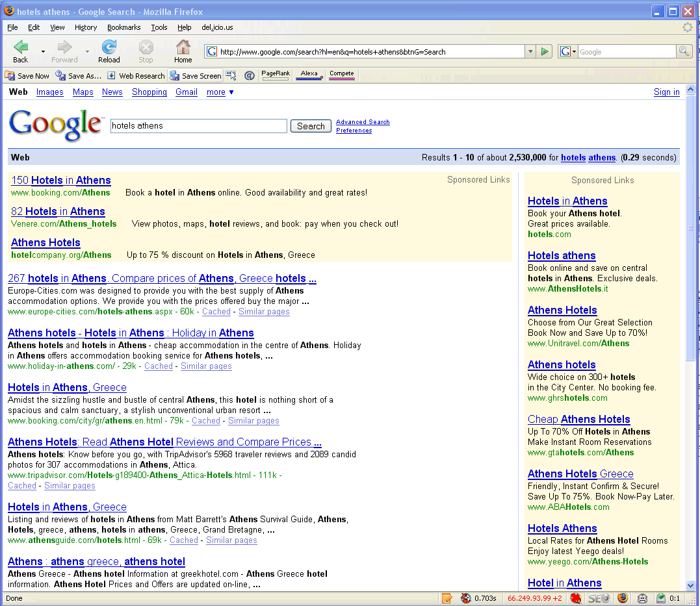This screenshot has height=606, width=700.
Task: Click the red crossed-out status bar icon
Action: point(575,598)
